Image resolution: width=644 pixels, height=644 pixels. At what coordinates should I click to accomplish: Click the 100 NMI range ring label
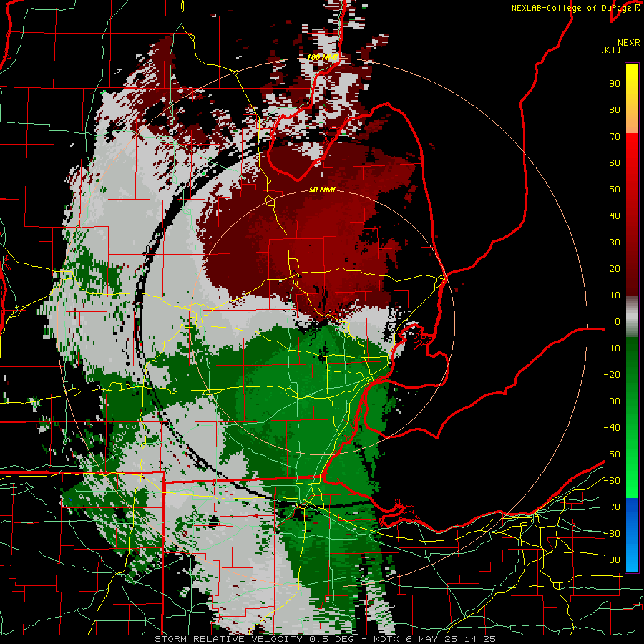point(322,57)
